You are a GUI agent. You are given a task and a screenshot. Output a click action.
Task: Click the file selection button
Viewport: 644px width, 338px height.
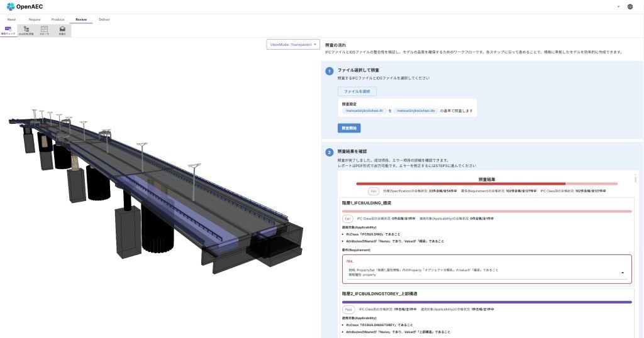(x=357, y=91)
